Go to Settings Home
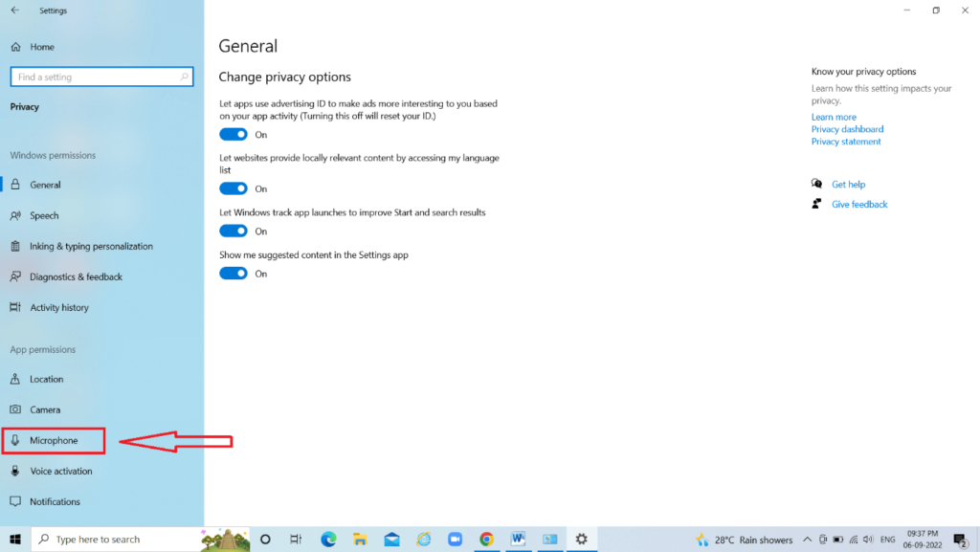The height and width of the screenshot is (552, 980). pos(33,47)
